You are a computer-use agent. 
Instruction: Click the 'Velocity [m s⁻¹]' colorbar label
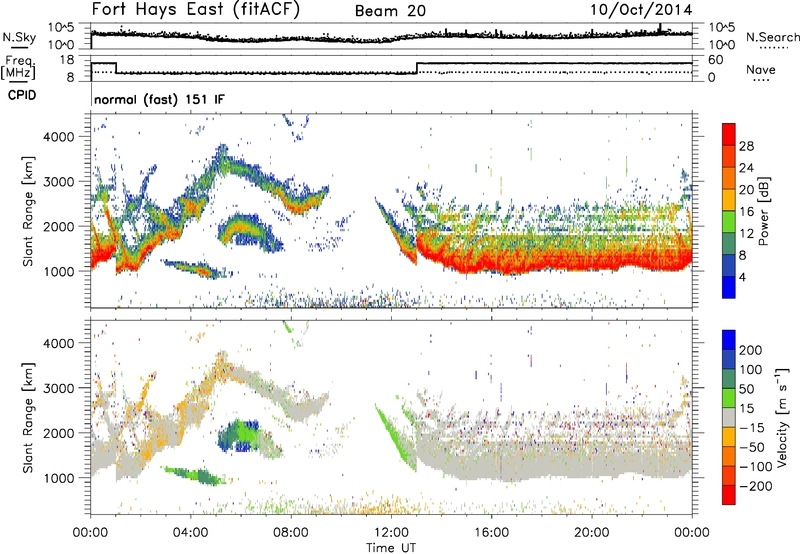[x=781, y=417]
